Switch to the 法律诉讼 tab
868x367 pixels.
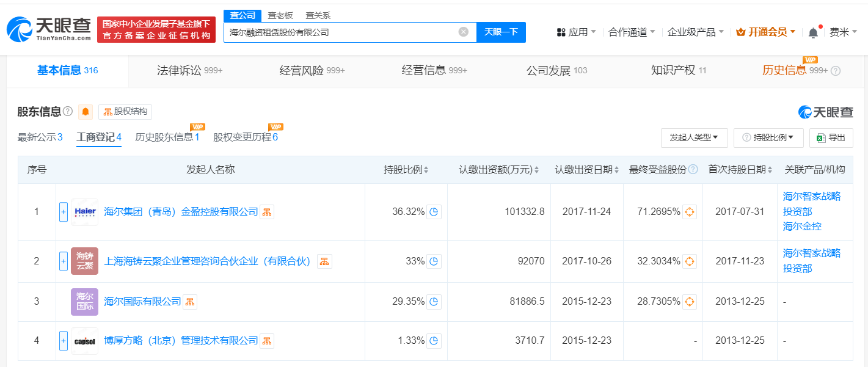tap(189, 70)
